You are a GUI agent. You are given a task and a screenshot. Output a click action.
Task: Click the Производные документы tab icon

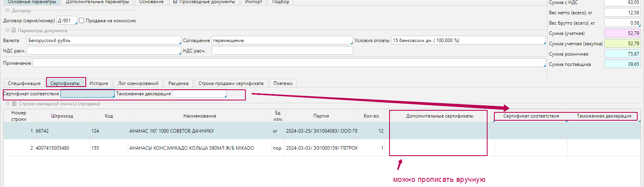[175, 2]
